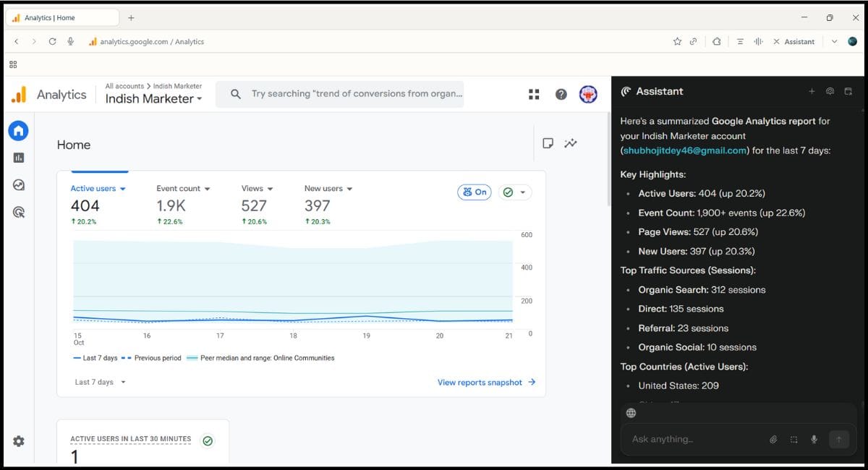Click the shubhojitdey46@gmail.com email link
The height and width of the screenshot is (470, 868).
[684, 150]
